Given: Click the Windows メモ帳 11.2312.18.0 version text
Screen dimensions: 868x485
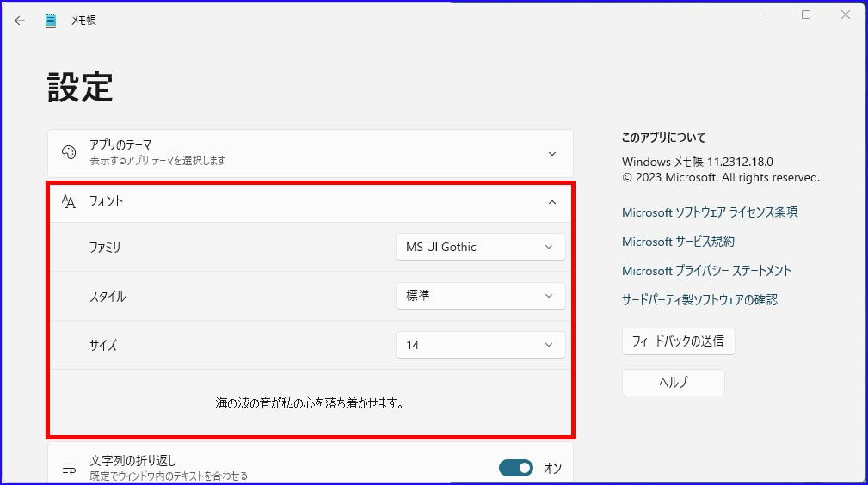Looking at the screenshot, I should (698, 162).
